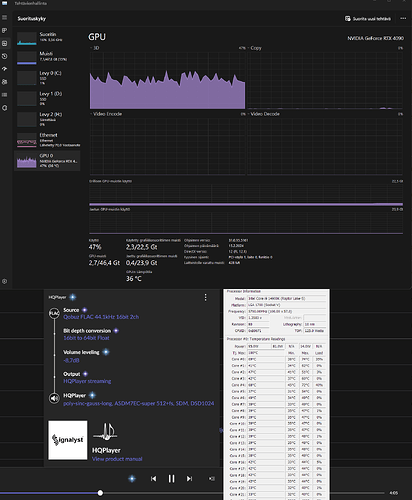This screenshot has height=500, width=412.
Task: Open Task Manager hamburger navigation menu
Action: (5, 17)
